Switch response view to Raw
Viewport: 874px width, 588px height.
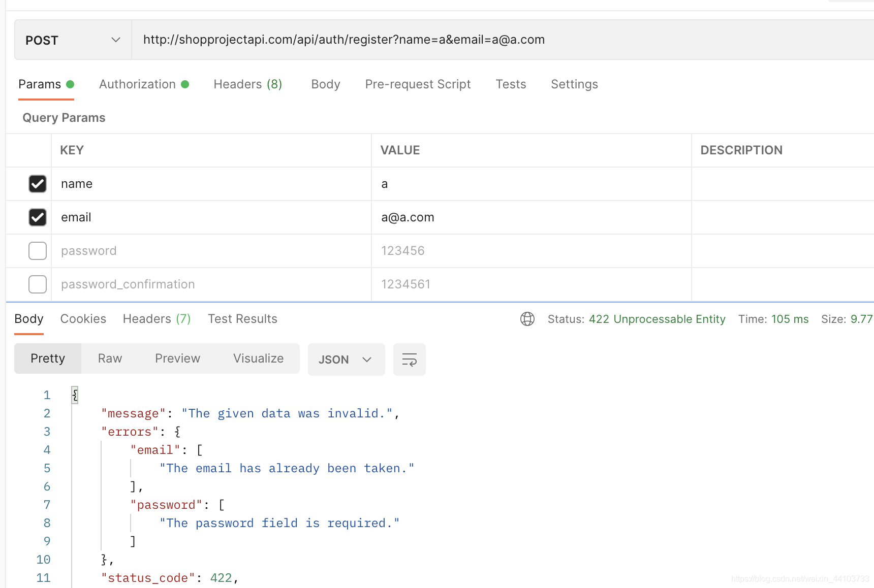pyautogui.click(x=110, y=358)
